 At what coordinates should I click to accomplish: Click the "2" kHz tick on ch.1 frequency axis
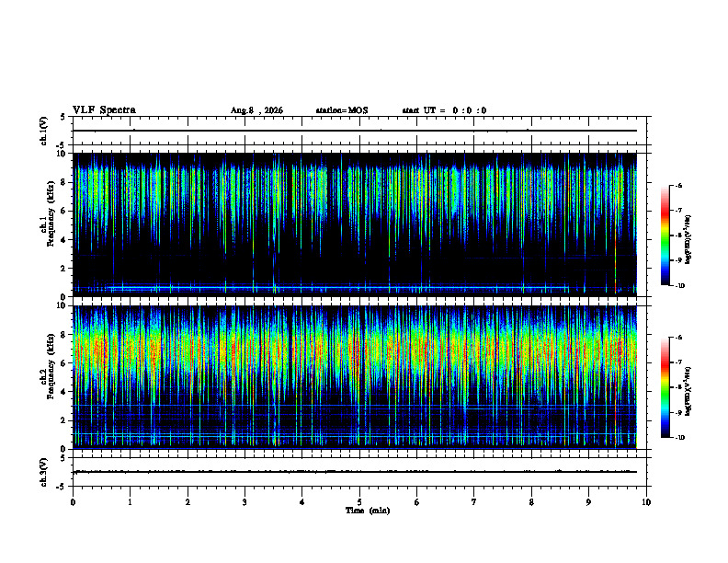[x=64, y=269]
